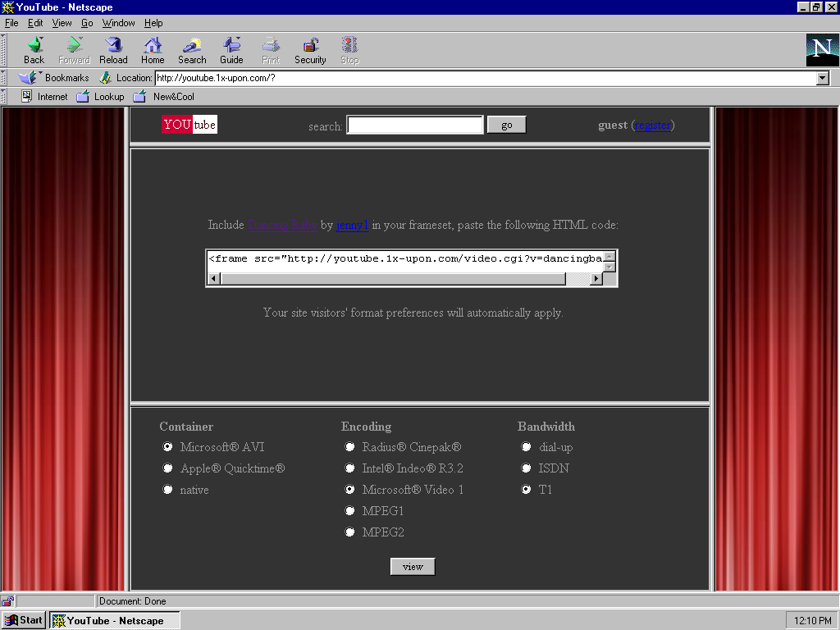This screenshot has width=840, height=630.
Task: Select dial-up bandwidth option
Action: [x=527, y=447]
